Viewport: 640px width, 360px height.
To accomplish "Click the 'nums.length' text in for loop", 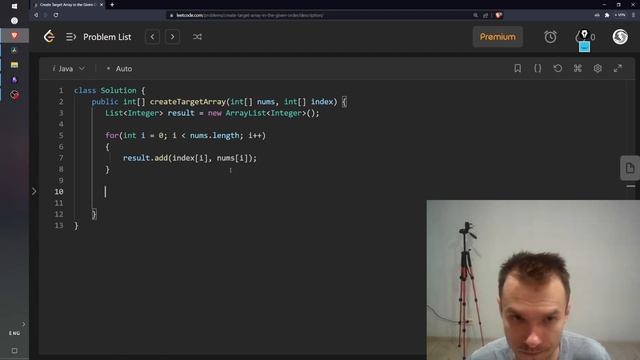I will tap(214, 136).
